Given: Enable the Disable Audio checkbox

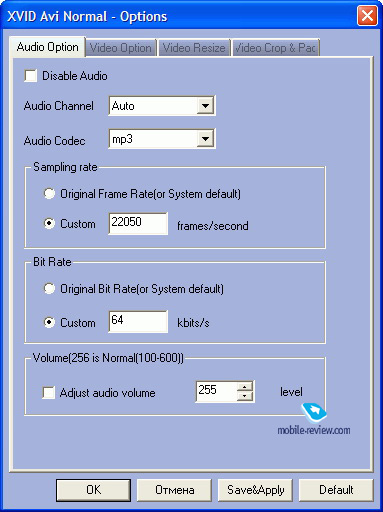Looking at the screenshot, I should pyautogui.click(x=31, y=76).
